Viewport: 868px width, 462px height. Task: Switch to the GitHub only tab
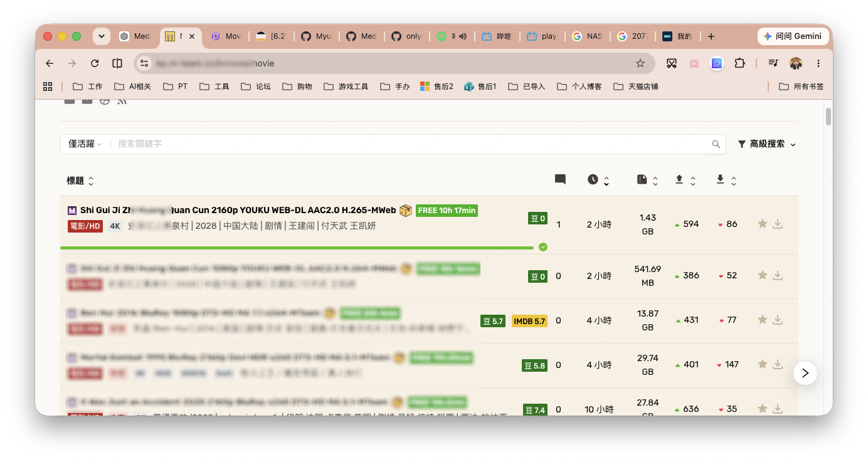click(406, 36)
